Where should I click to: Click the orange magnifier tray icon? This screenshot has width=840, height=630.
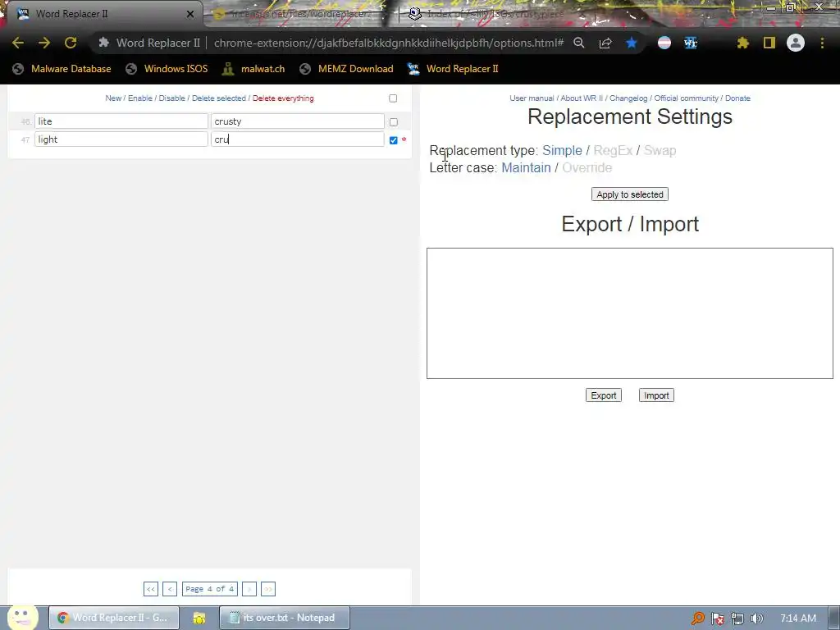tap(698, 619)
